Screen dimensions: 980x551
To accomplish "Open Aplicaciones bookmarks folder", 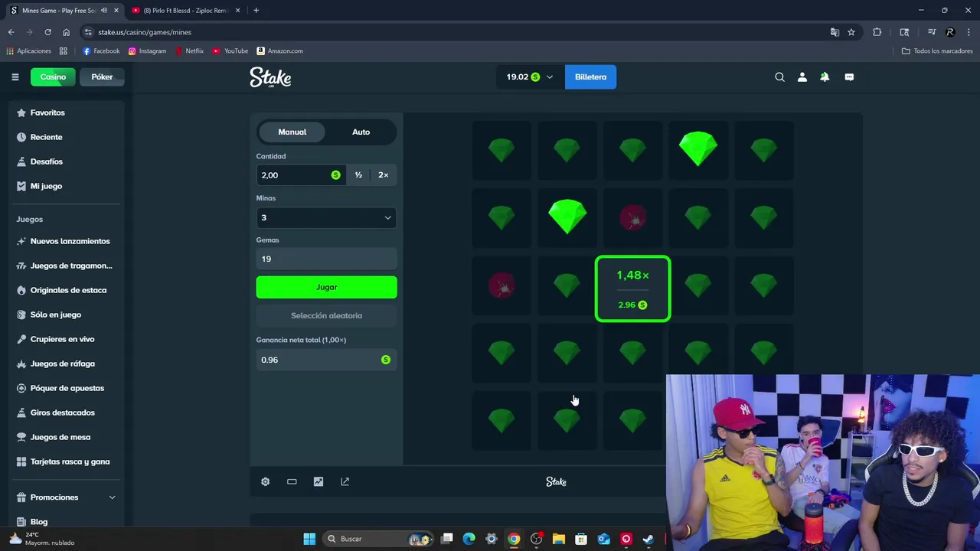I will pos(29,51).
